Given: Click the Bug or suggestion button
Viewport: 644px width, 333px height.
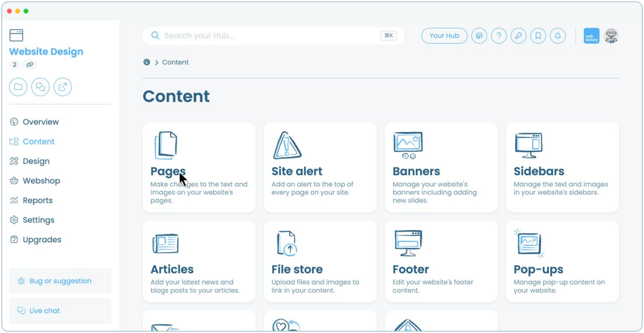Looking at the screenshot, I should tap(60, 282).
